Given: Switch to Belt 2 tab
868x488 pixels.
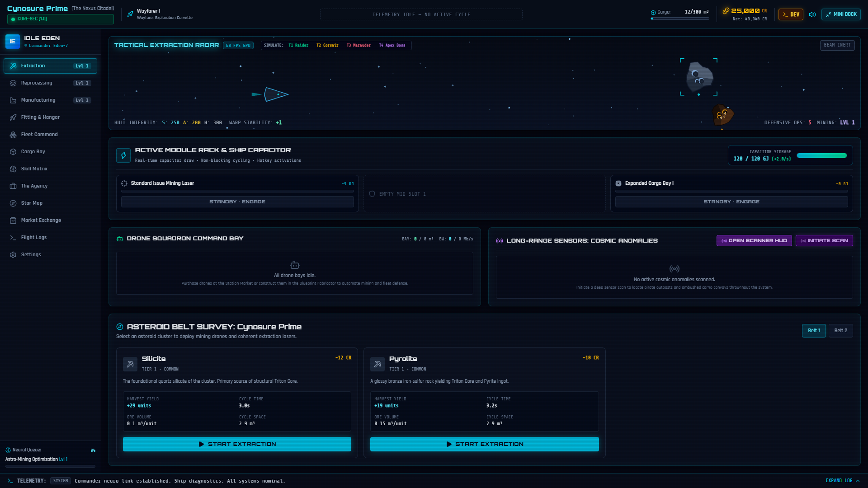Looking at the screenshot, I should [840, 331].
